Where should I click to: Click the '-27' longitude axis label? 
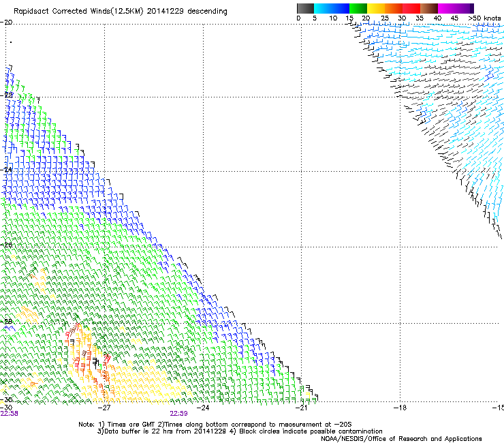click(x=104, y=408)
